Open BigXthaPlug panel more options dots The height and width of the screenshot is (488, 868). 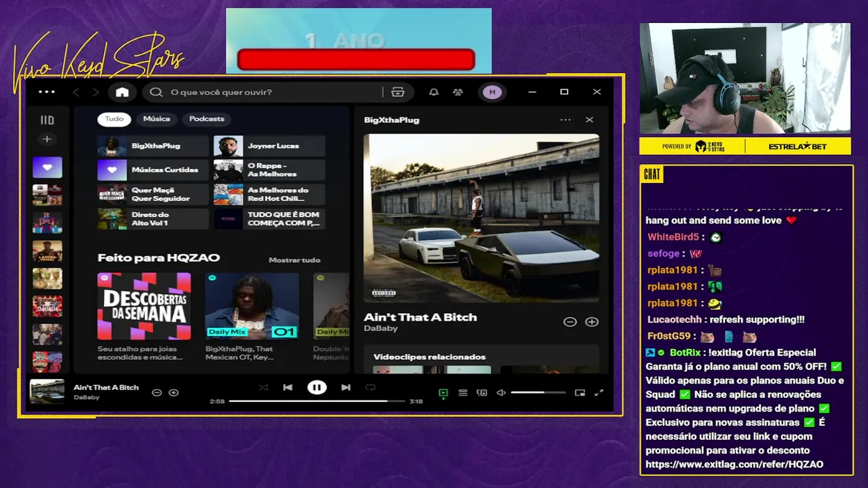pyautogui.click(x=566, y=120)
